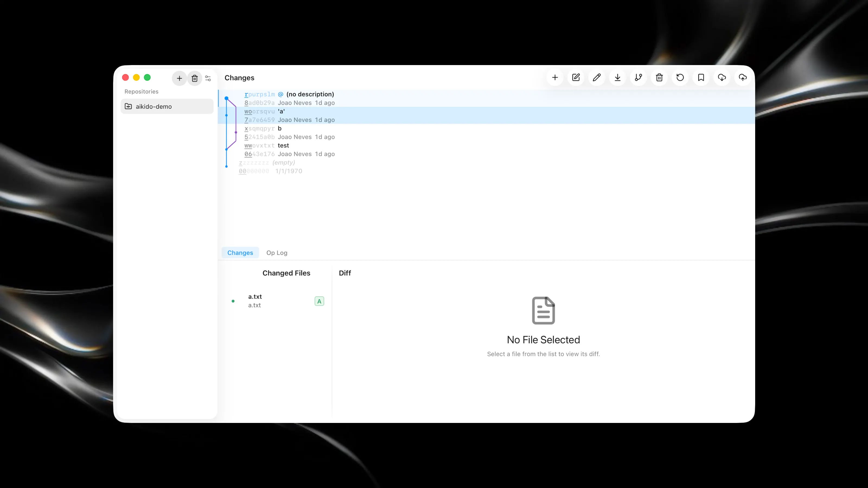This screenshot has width=868, height=488.
Task: Click the macOS green maximize window button
Action: pos(147,78)
